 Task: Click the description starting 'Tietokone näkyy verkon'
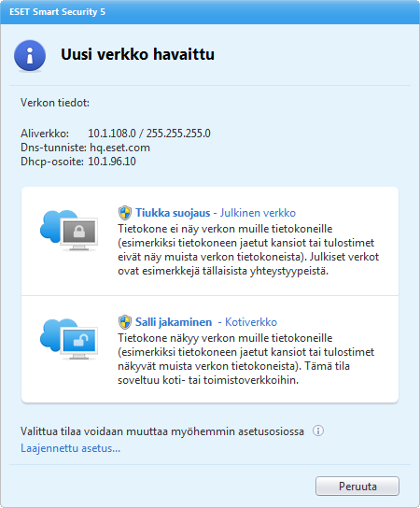pyautogui.click(x=245, y=359)
